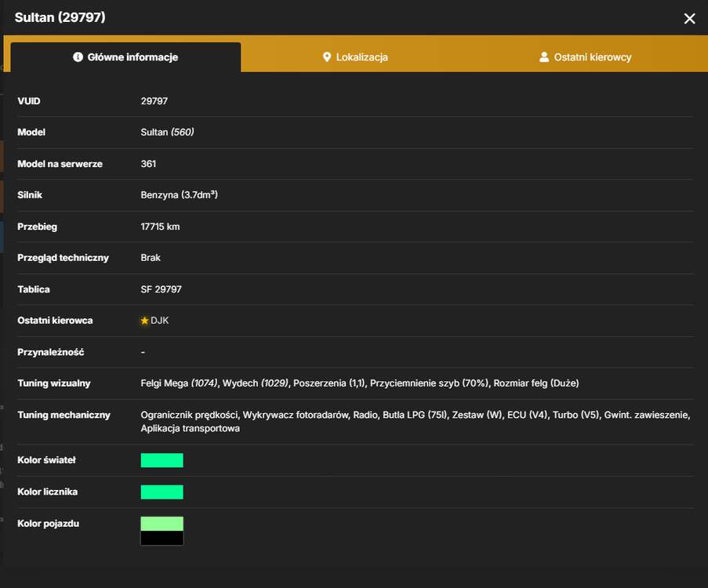Open last driver DJK profile link
The width and height of the screenshot is (708, 588).
[x=159, y=321]
